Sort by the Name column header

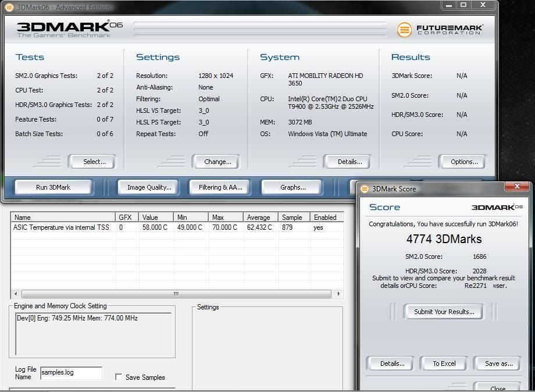click(63, 218)
